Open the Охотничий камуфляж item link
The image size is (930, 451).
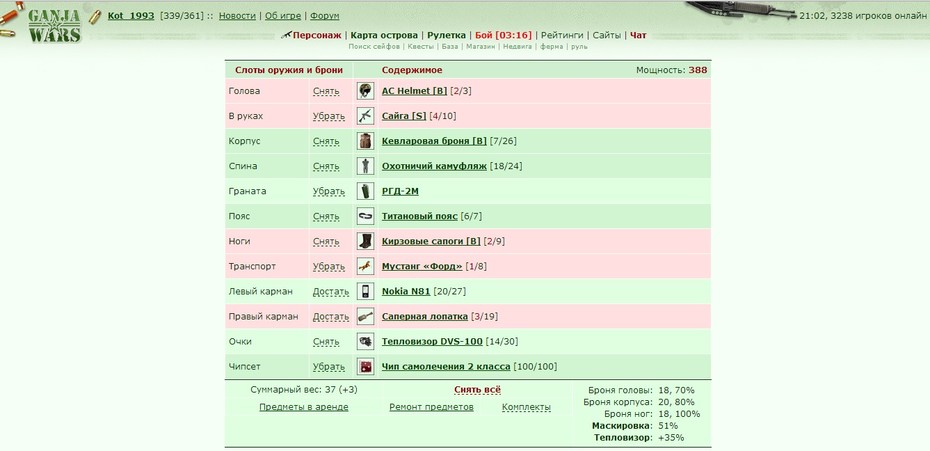pyautogui.click(x=434, y=166)
